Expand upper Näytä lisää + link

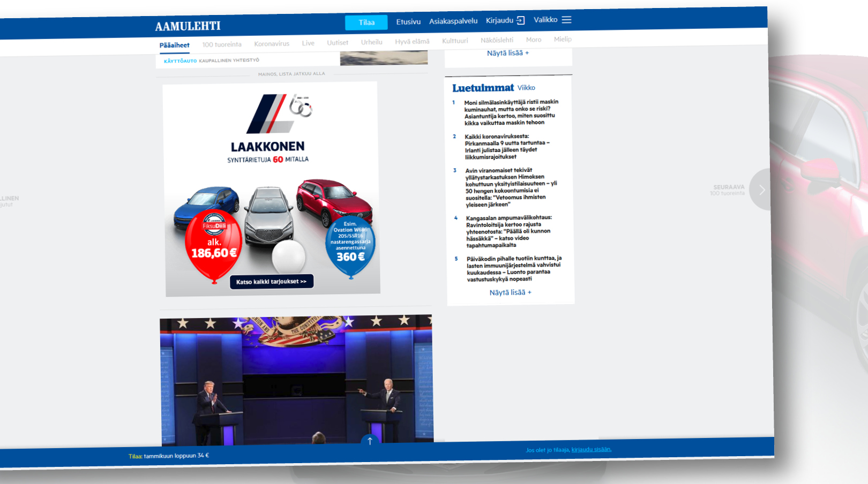click(x=508, y=53)
